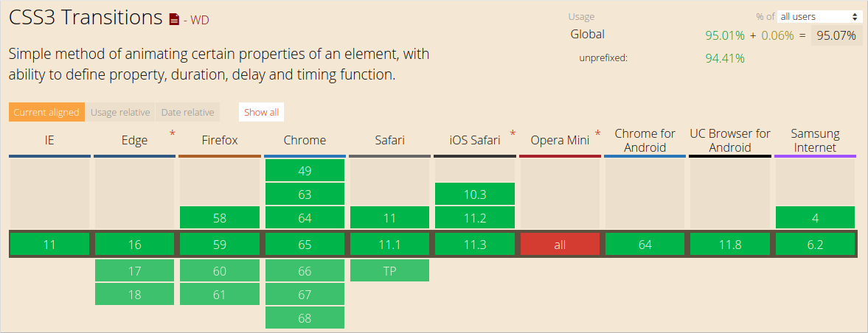The width and height of the screenshot is (868, 333).
Task: Open the all users dropdown
Action: click(x=820, y=16)
